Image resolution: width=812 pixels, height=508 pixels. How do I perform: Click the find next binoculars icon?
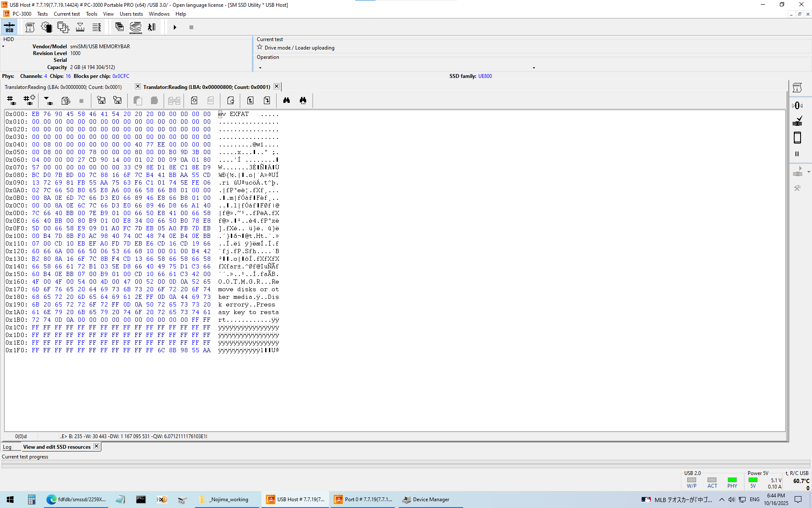(303, 100)
